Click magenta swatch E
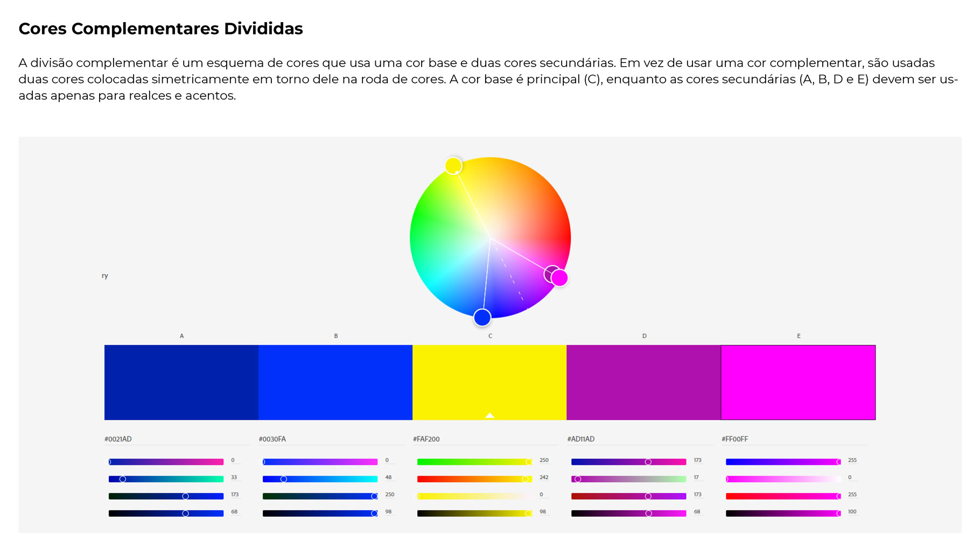 (798, 382)
